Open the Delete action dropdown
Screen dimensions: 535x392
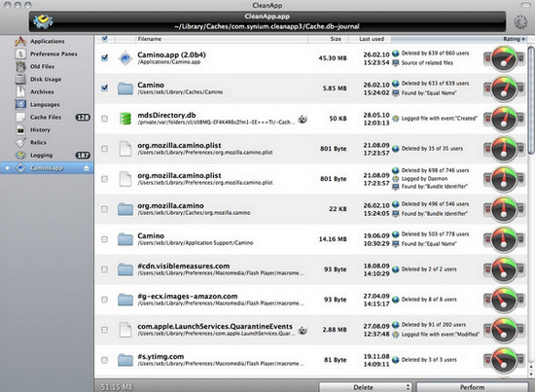365,387
